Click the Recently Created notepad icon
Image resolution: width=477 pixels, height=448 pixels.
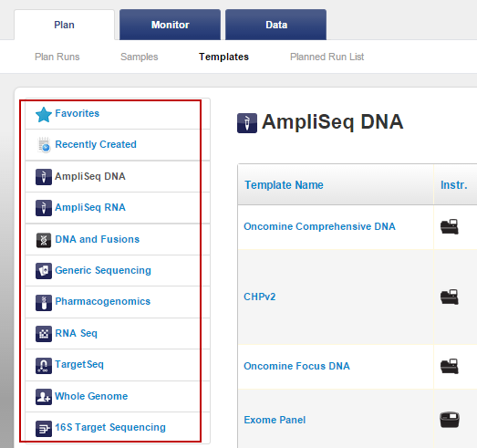pos(44,145)
